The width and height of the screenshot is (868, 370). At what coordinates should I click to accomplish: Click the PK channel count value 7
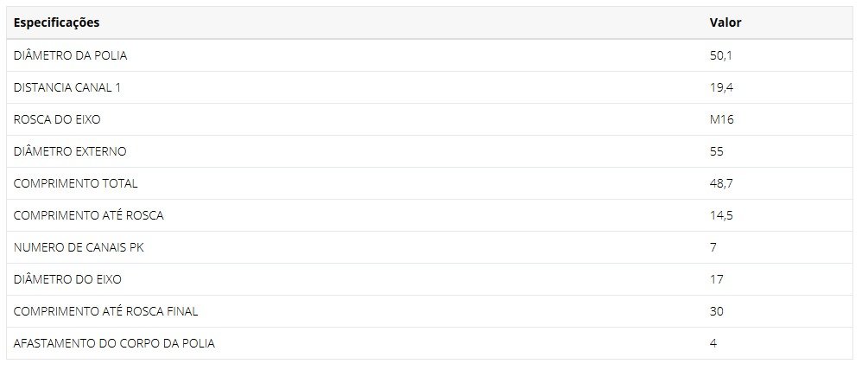[x=713, y=247]
